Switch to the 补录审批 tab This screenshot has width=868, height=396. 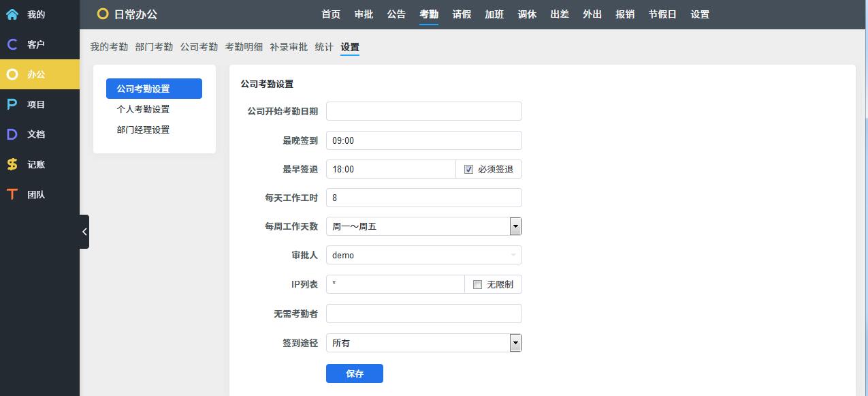tap(289, 47)
